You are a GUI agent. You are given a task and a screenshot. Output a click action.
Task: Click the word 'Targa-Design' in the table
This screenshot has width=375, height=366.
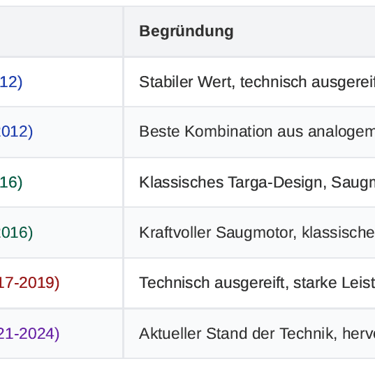tap(277, 183)
